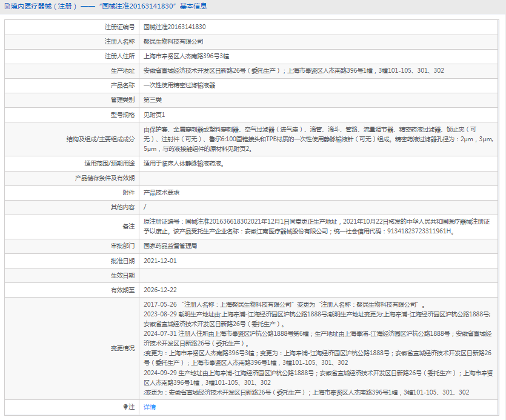
Task: Click the 批准日期 row label
Action: pyautogui.click(x=122, y=261)
